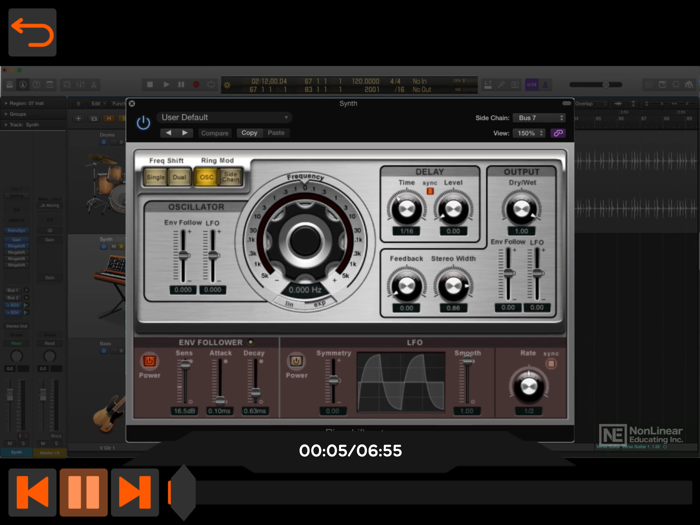The height and width of the screenshot is (525, 700).
Task: Open the Edit menu in tracks area
Action: 97,104
